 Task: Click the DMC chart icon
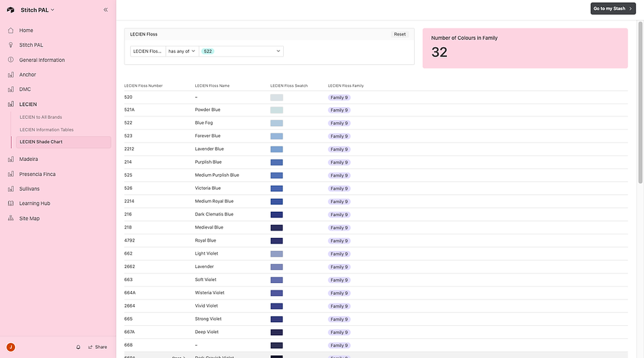coord(11,89)
